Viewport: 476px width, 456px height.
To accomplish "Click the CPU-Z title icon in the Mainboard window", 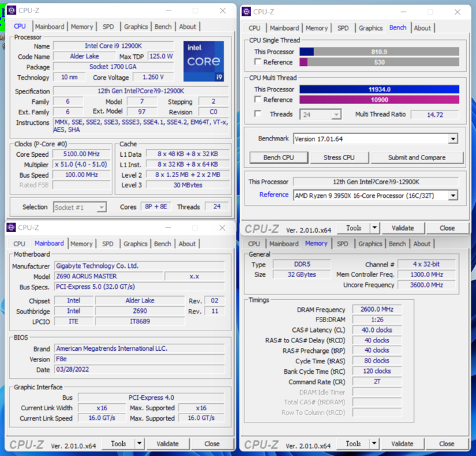I will tap(11, 227).
